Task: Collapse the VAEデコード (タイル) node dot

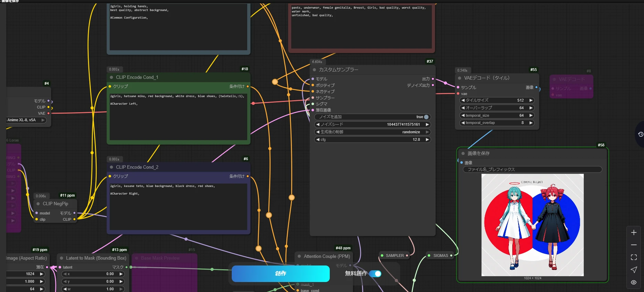Action: click(460, 78)
